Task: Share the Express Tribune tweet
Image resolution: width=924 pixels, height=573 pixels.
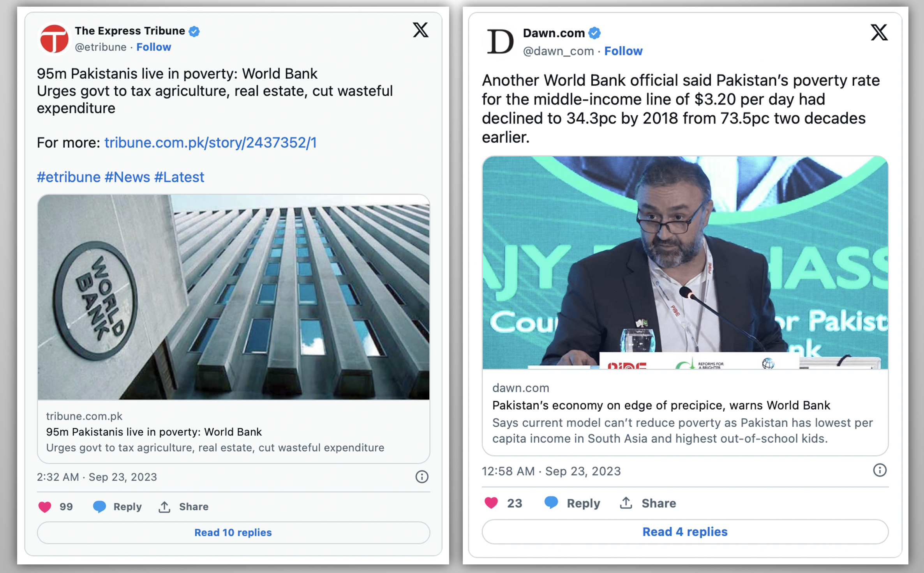Action: pyautogui.click(x=183, y=507)
